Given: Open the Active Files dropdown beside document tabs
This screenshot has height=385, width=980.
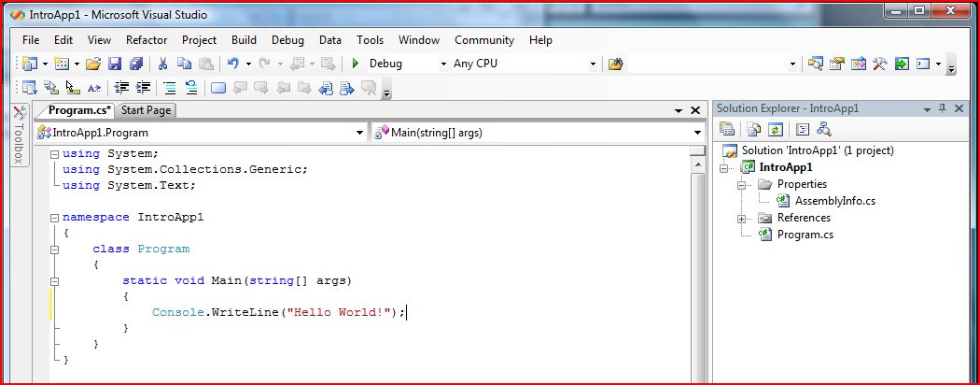Looking at the screenshot, I should [x=679, y=111].
